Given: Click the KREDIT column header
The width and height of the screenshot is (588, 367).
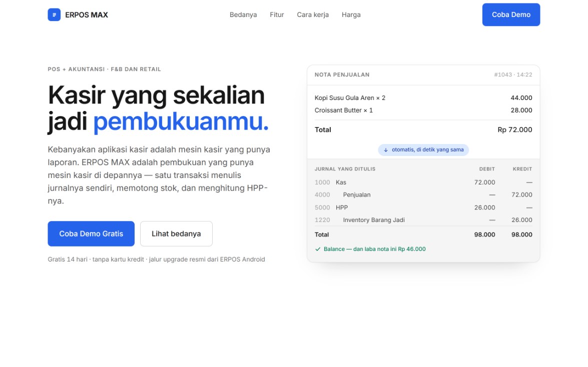Looking at the screenshot, I should (x=522, y=169).
